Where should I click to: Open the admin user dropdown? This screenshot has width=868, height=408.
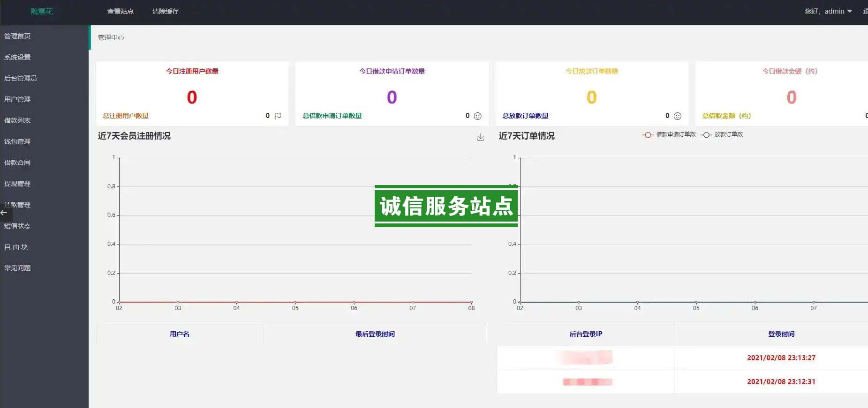(829, 11)
